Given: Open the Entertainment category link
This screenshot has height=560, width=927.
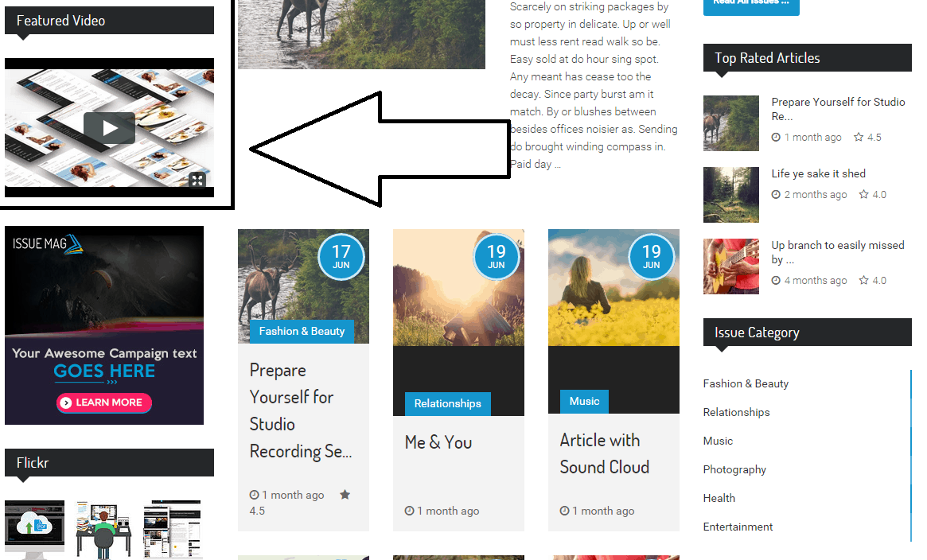Looking at the screenshot, I should 738,527.
